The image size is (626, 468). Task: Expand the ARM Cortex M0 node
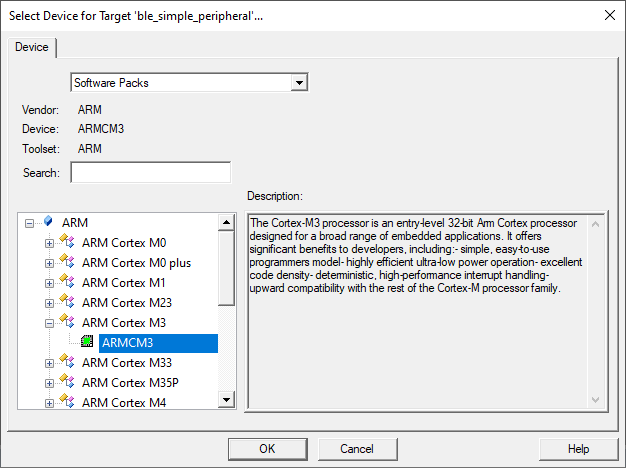click(49, 243)
